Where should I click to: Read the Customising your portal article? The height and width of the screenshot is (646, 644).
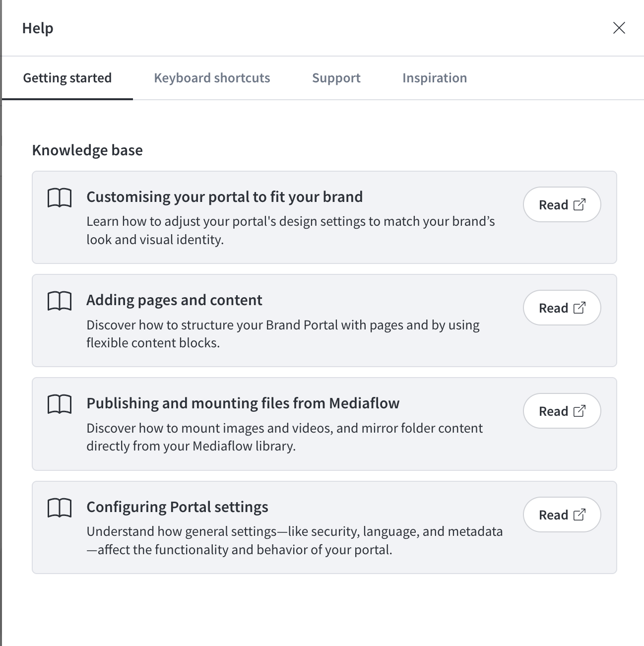pyautogui.click(x=562, y=204)
